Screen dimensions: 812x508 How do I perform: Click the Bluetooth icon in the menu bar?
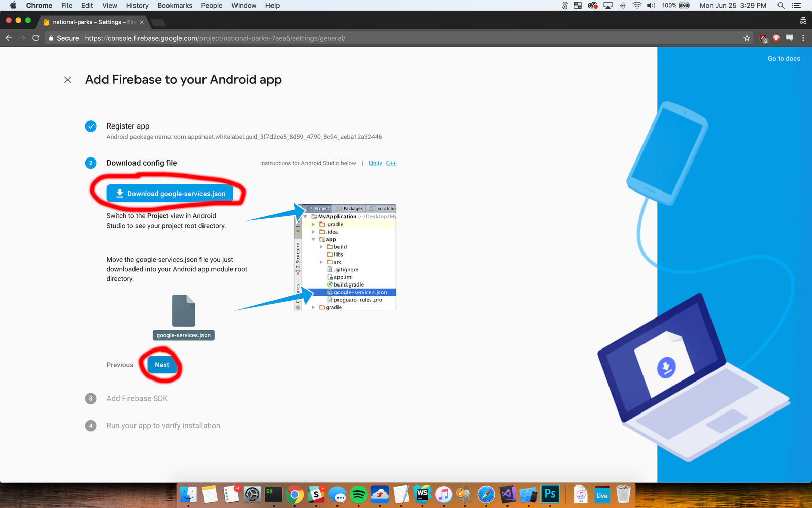[x=623, y=5]
